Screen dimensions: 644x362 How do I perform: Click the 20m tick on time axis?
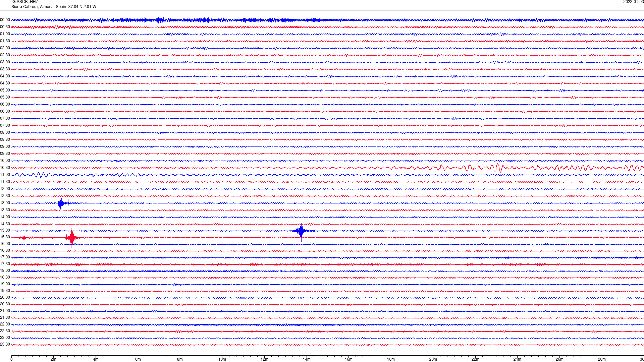click(433, 359)
